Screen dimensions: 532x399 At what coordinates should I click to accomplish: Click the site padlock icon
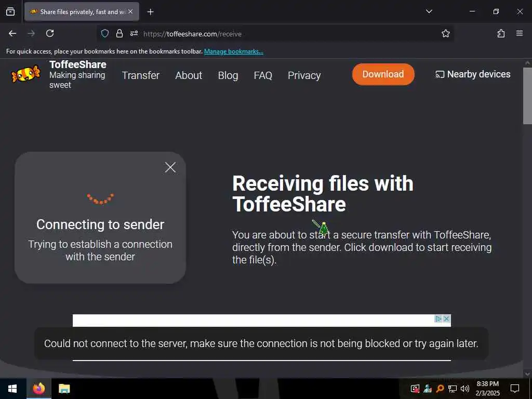click(x=119, y=33)
